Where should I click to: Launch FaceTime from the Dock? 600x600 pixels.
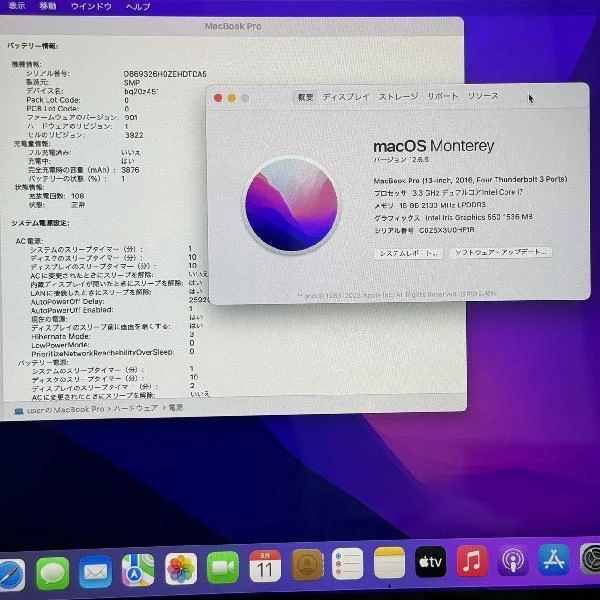223,567
